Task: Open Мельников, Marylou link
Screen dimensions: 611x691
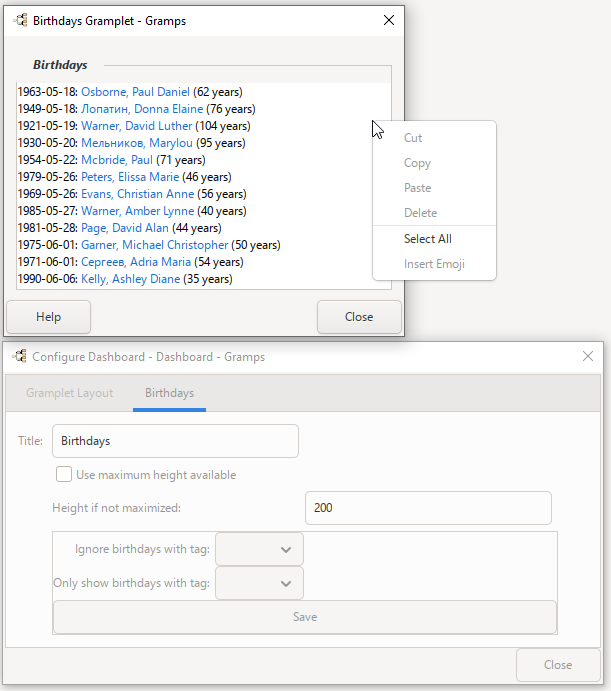Action: coord(137,143)
